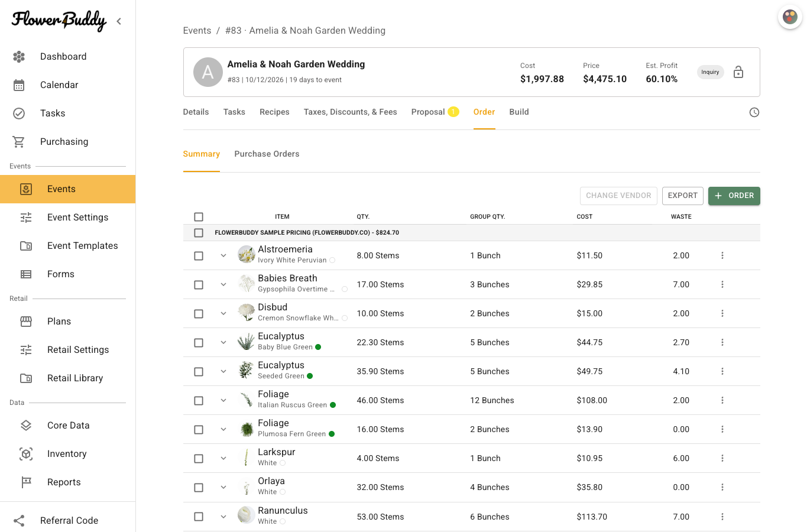This screenshot has width=807, height=532.
Task: Expand the Babies Breath row details
Action: [223, 284]
